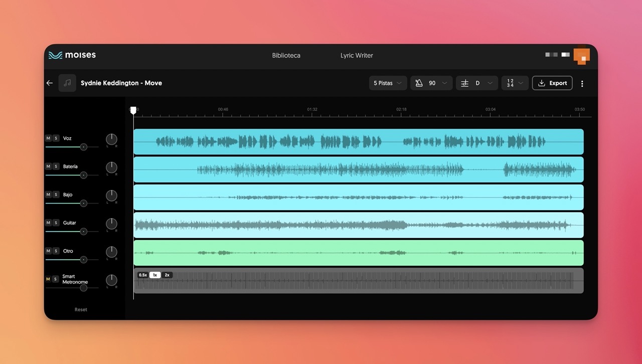Viewport: 642px width, 364px height.
Task: Mute the Voz track
Action: pyautogui.click(x=49, y=138)
